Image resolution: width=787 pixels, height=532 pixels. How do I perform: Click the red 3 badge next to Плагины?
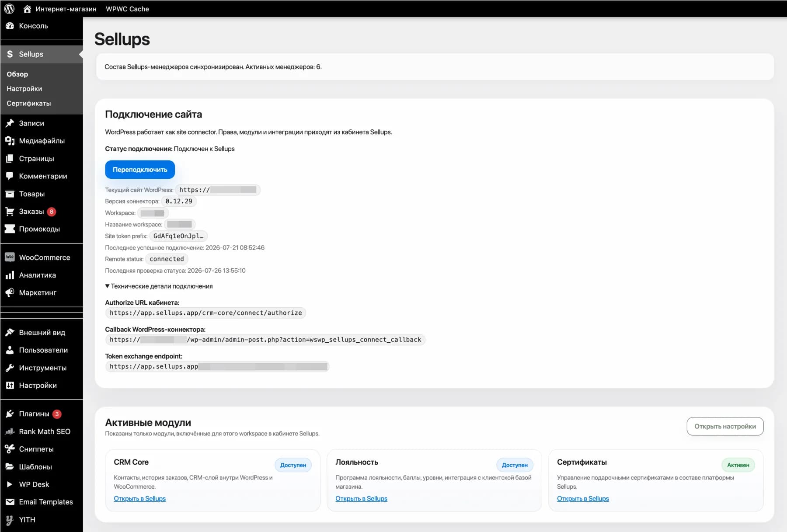[x=57, y=414]
